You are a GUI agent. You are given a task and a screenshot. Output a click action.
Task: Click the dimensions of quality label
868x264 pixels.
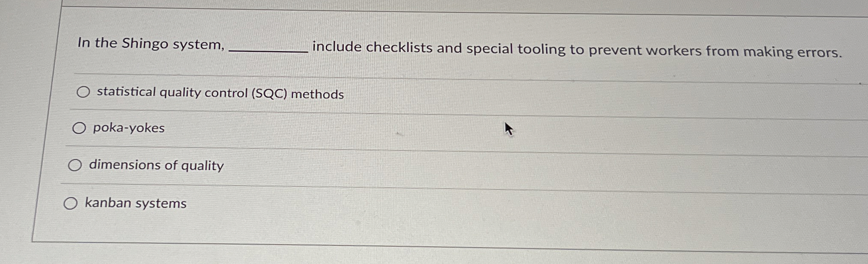tap(155, 165)
